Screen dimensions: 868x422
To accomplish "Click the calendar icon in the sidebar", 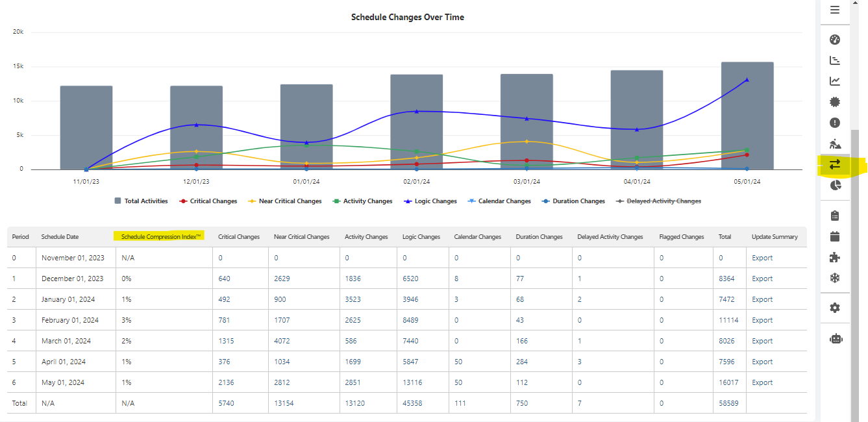I will (835, 237).
